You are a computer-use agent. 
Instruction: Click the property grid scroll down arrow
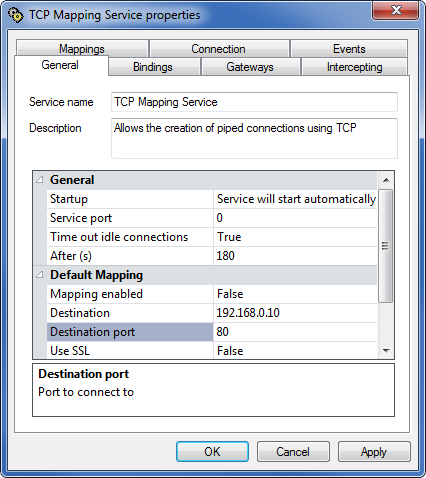pyautogui.click(x=386, y=350)
